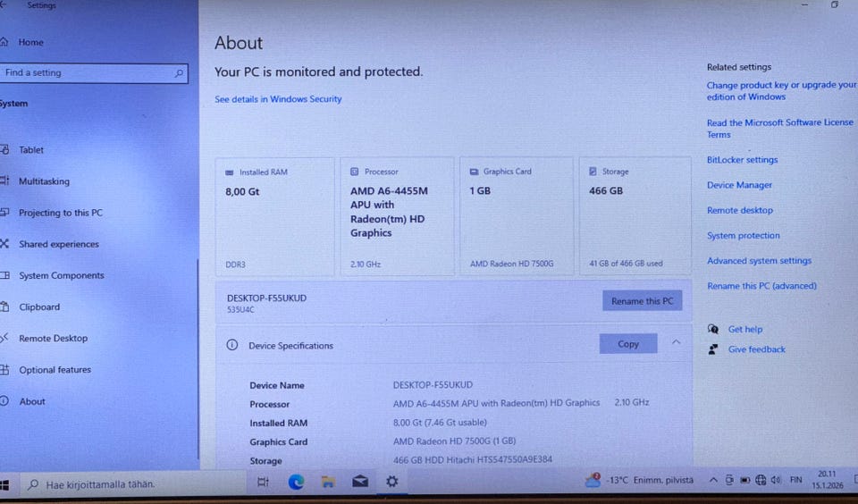Open the Multitasking settings section
The width and height of the screenshot is (858, 504).
coord(44,181)
